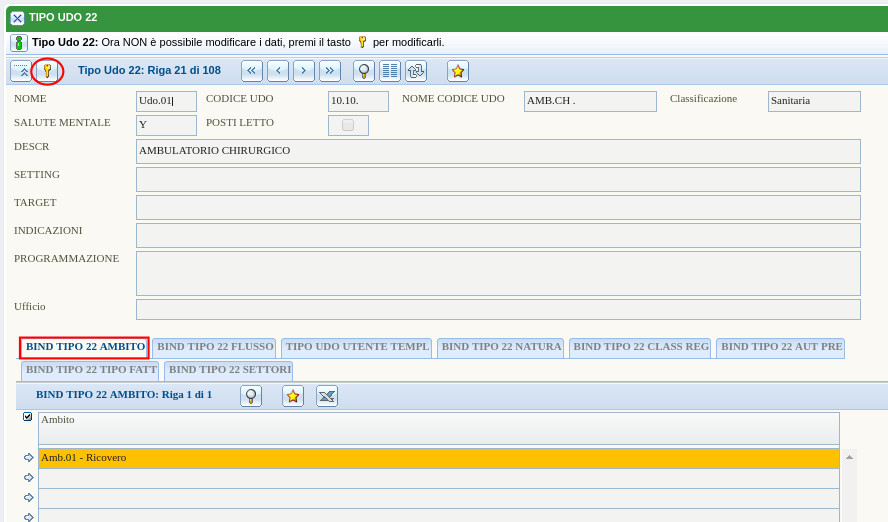The height and width of the screenshot is (522, 888).
Task: Click DESCR field AMBULATORIO CHIRURGICO
Action: [498, 151]
